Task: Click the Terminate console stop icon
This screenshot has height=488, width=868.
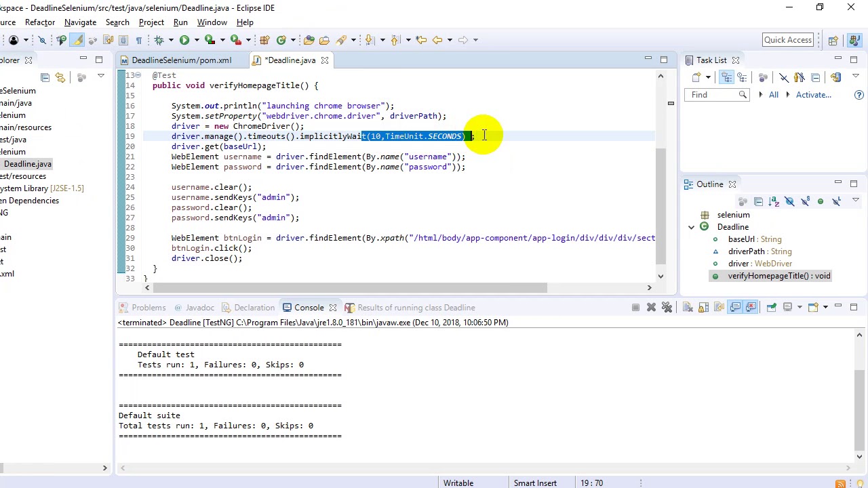Action: [x=635, y=308]
